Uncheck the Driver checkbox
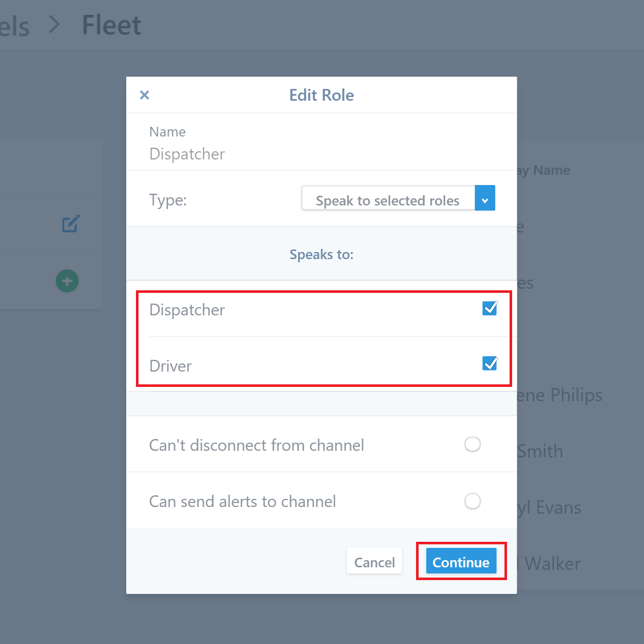This screenshot has height=644, width=644. pos(490,363)
